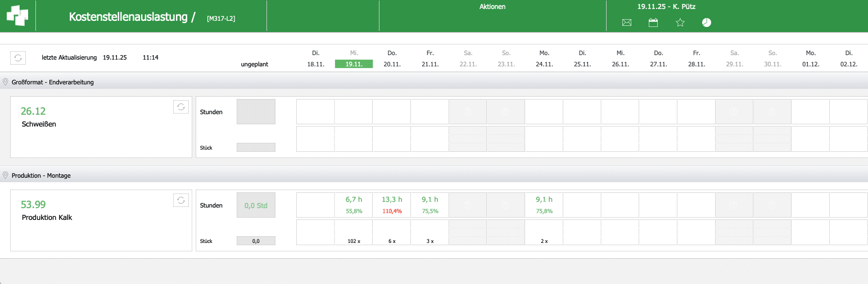This screenshot has width=868, height=284.
Task: Click the 102 x piece count cell
Action: pyautogui.click(x=354, y=241)
